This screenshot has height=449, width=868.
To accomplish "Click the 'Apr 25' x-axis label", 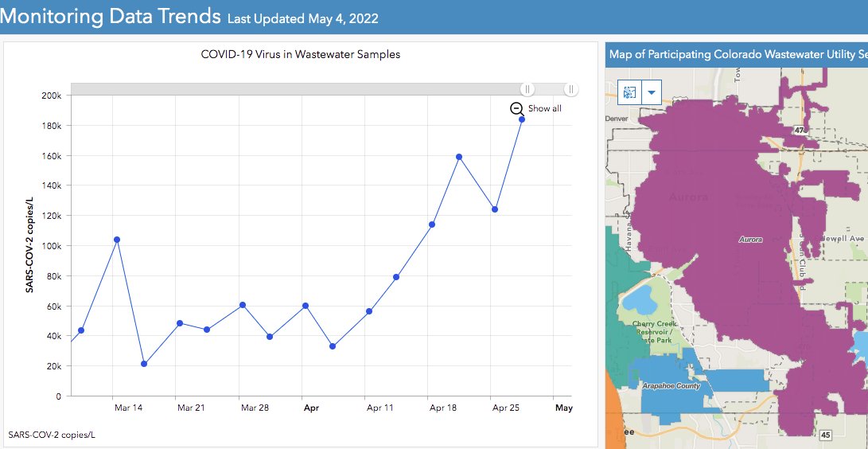I will (x=506, y=408).
